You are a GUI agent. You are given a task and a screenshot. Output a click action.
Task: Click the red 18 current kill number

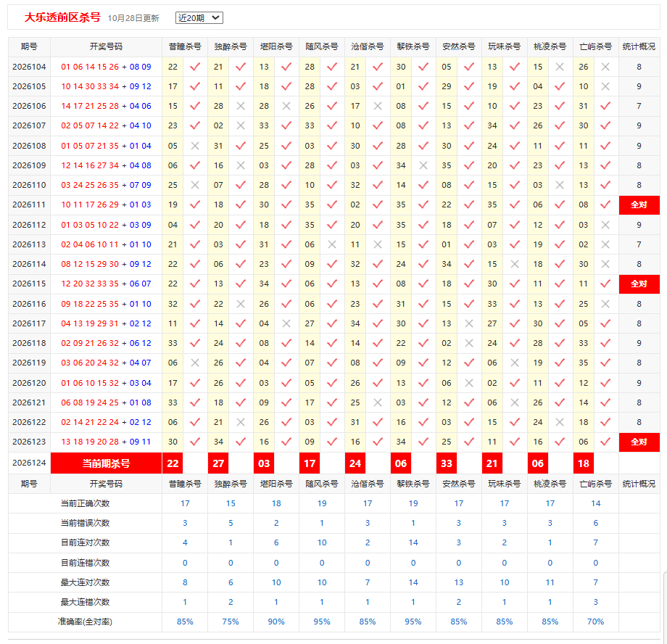[584, 463]
